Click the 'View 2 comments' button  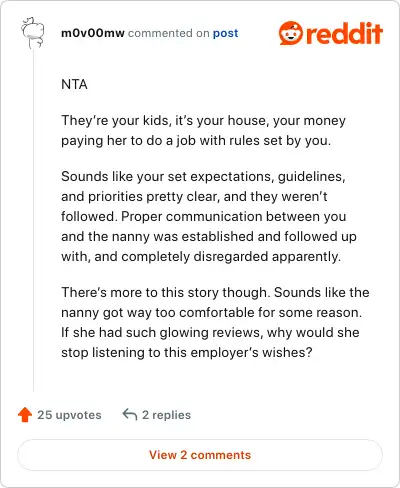coord(200,455)
